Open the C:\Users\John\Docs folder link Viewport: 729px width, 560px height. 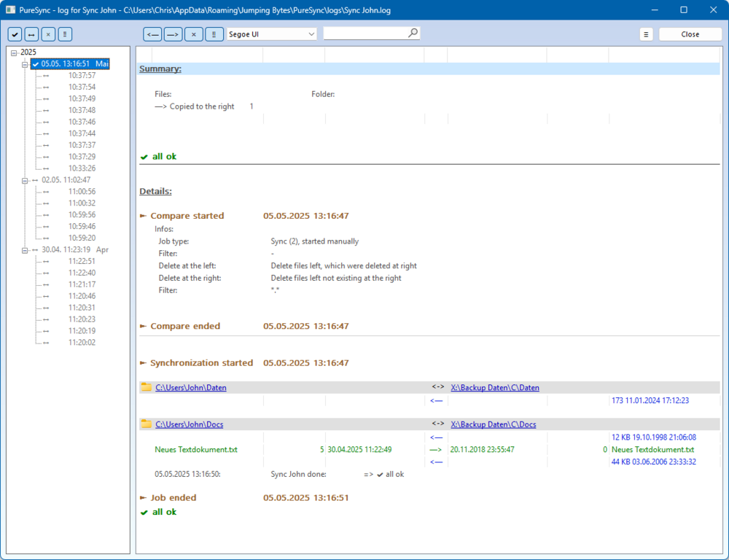[x=190, y=424]
